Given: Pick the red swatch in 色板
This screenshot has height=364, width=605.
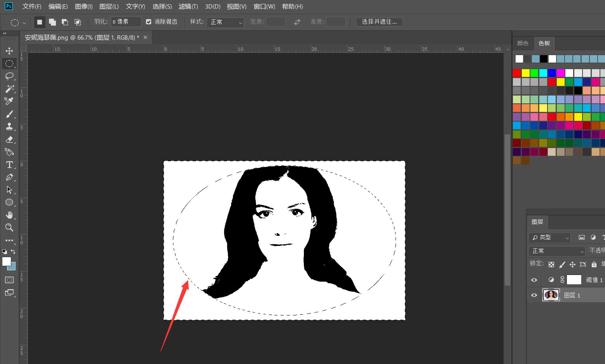Looking at the screenshot, I should [516, 73].
